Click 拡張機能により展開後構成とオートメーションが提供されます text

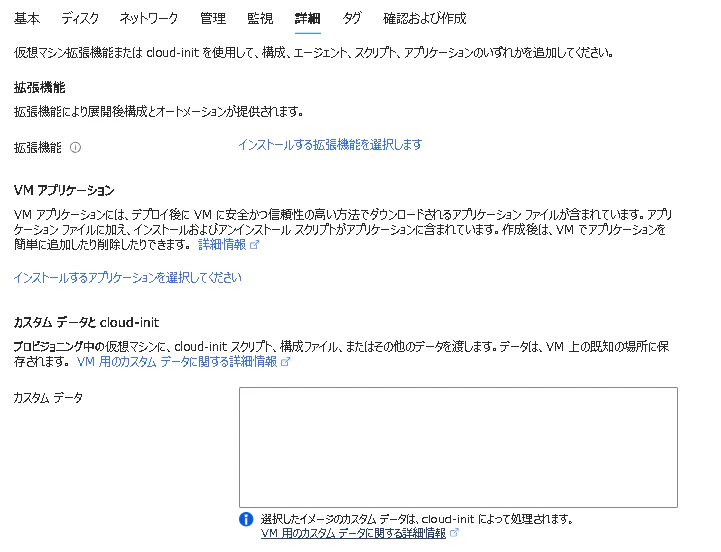pos(158,111)
